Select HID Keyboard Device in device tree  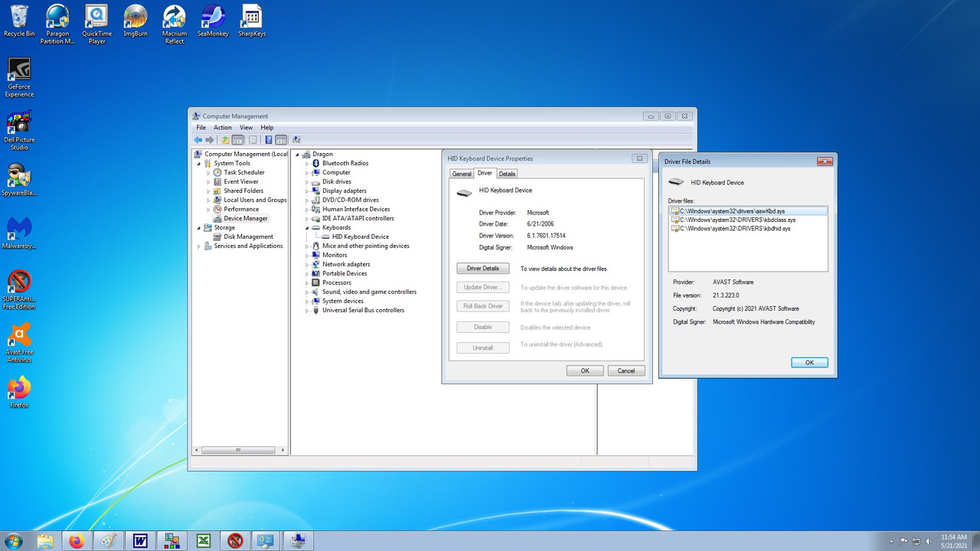pyautogui.click(x=361, y=236)
